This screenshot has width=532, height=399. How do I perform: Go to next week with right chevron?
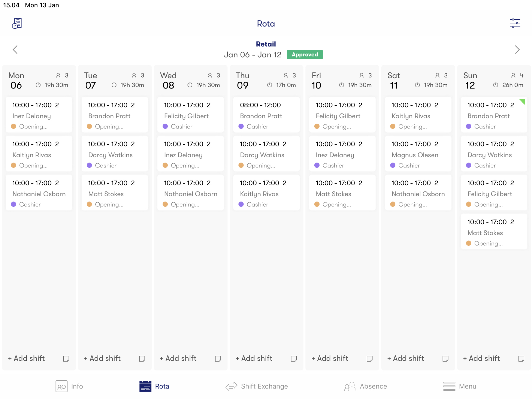(517, 50)
